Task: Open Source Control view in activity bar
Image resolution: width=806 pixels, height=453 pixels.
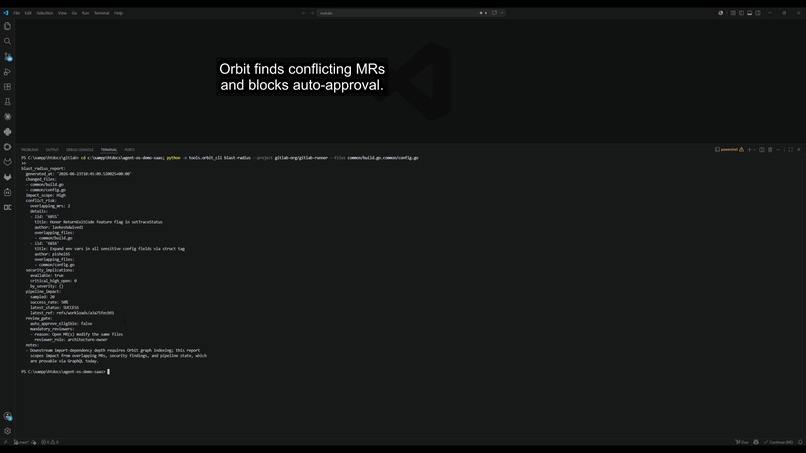Action: pyautogui.click(x=7, y=57)
